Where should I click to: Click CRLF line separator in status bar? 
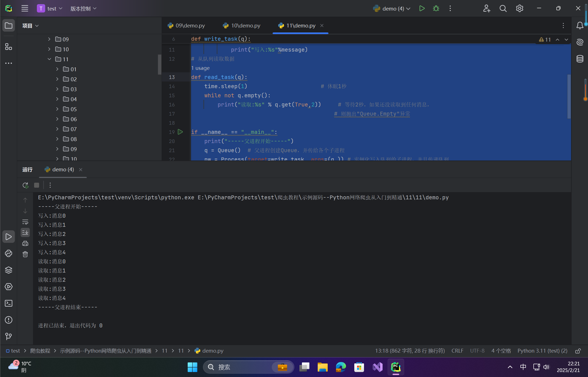(x=457, y=351)
